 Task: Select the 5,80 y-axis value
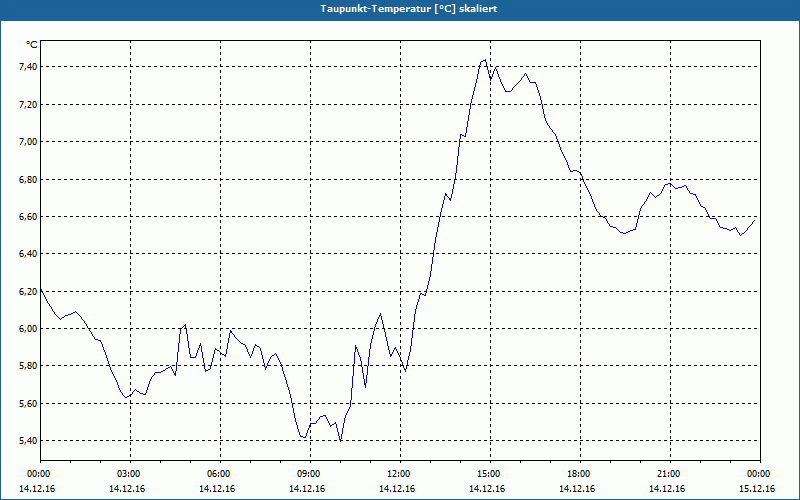(x=28, y=366)
